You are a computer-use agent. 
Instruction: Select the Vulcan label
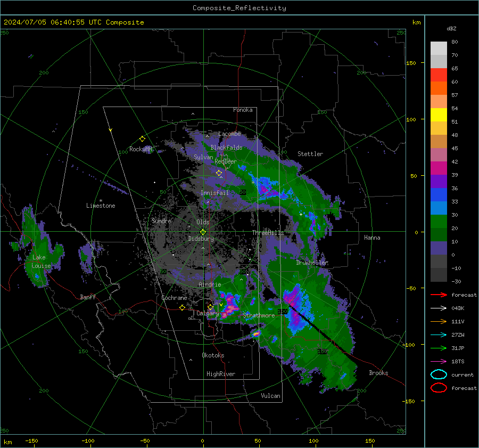tap(270, 396)
